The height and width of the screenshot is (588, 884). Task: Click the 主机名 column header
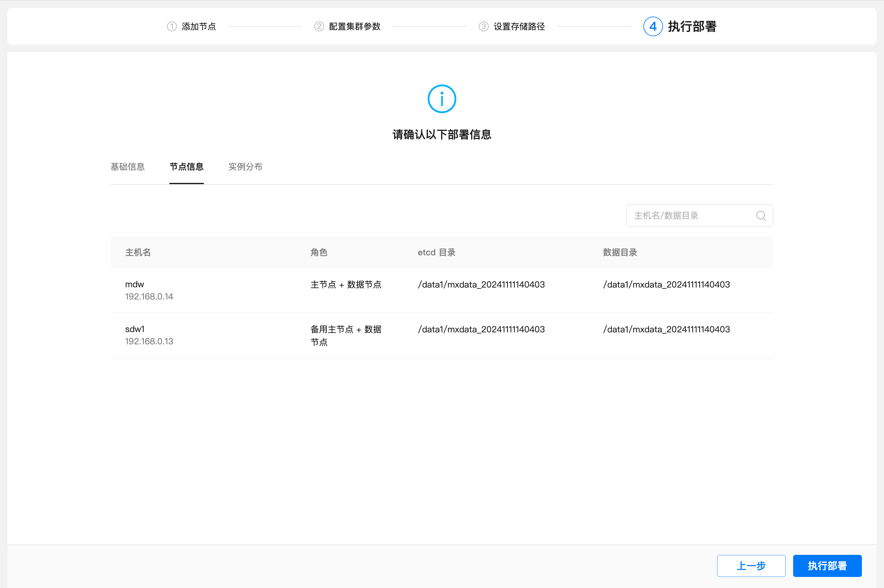pos(138,252)
